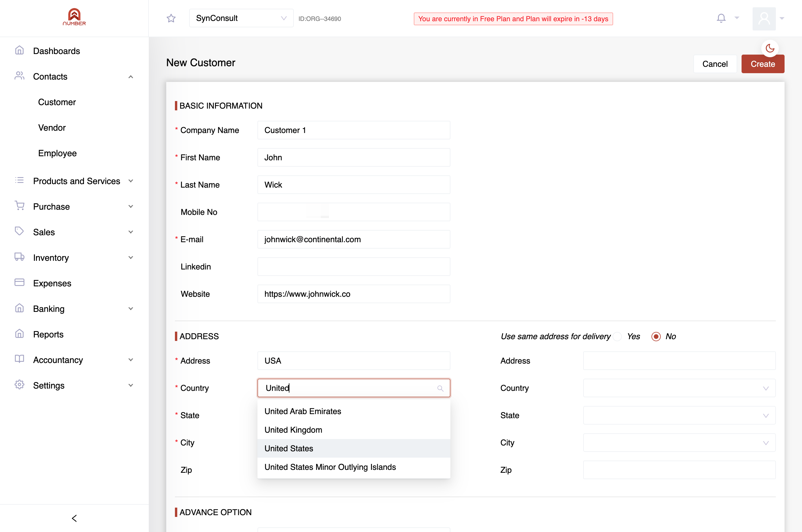Select No for same delivery address
The height and width of the screenshot is (532, 802).
pos(656,336)
